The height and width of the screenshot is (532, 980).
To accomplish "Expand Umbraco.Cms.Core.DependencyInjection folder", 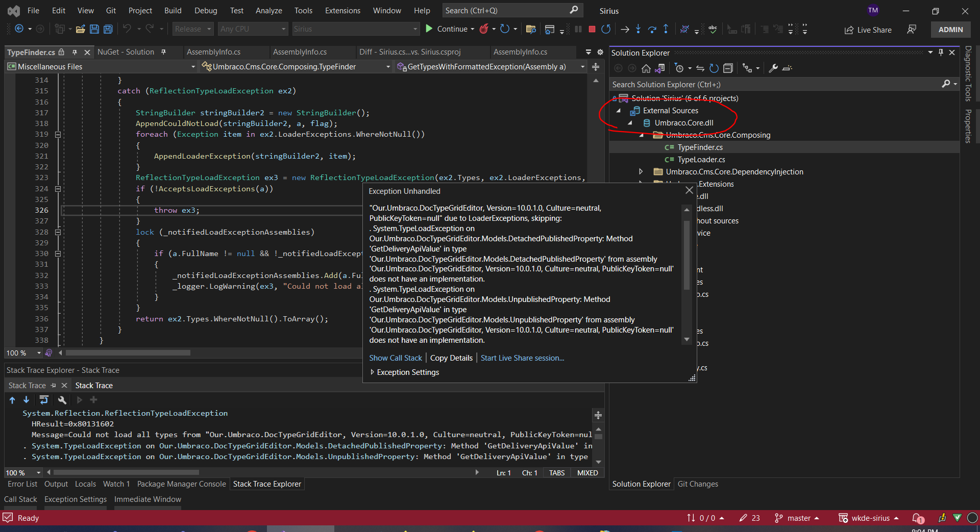I will coord(641,172).
